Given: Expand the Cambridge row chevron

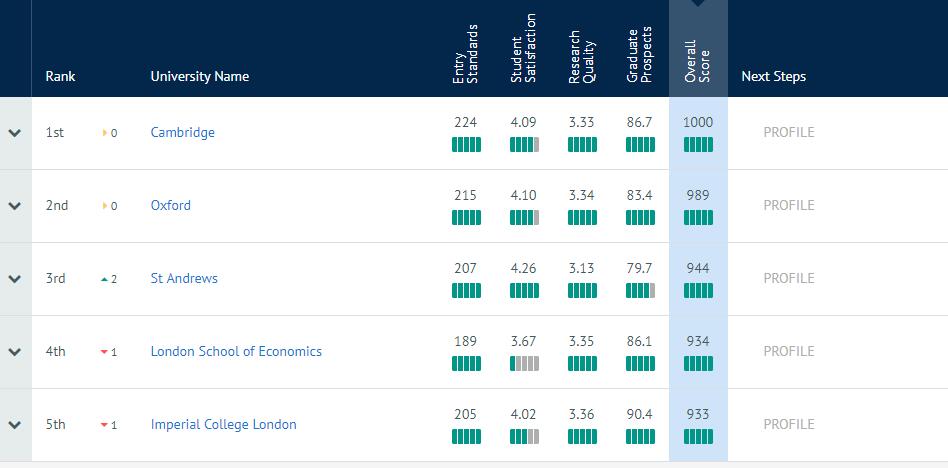Looking at the screenshot, I should [x=14, y=133].
